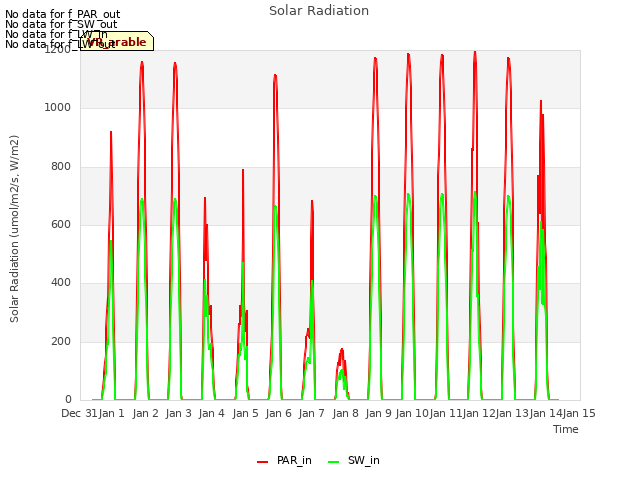Click the '800' y-axis tick label
This screenshot has height=480, width=640.
(61, 167)
